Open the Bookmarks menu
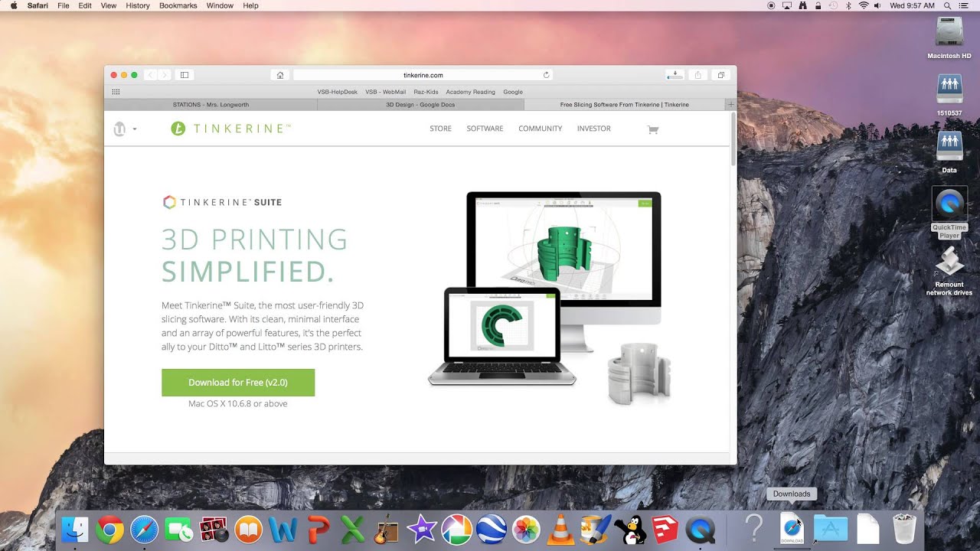 178,5
